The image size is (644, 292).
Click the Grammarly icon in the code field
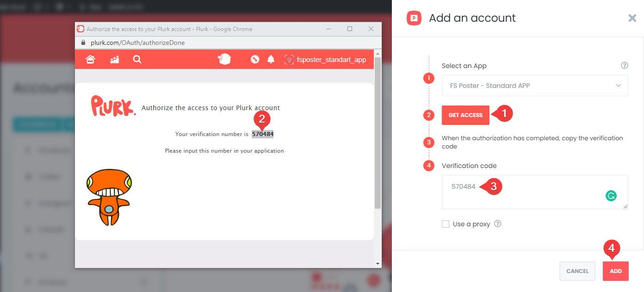(611, 196)
